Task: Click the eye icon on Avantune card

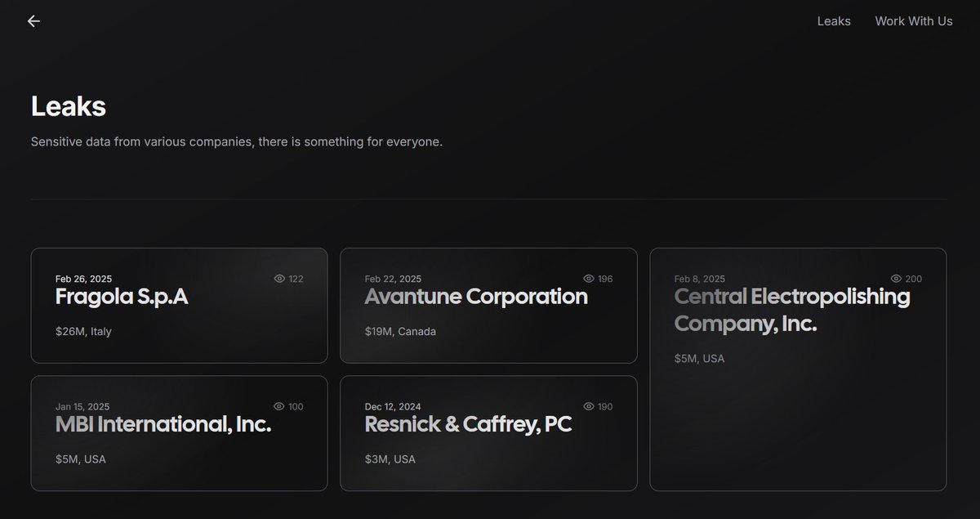Action: click(589, 279)
